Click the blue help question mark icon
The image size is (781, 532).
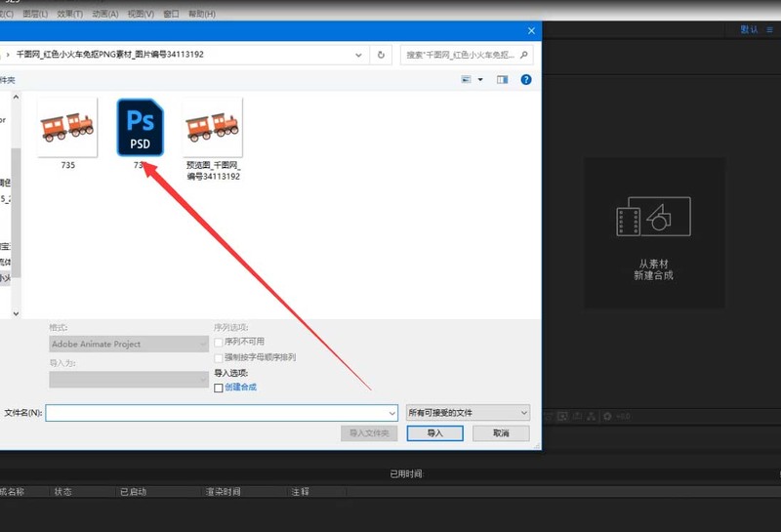526,80
